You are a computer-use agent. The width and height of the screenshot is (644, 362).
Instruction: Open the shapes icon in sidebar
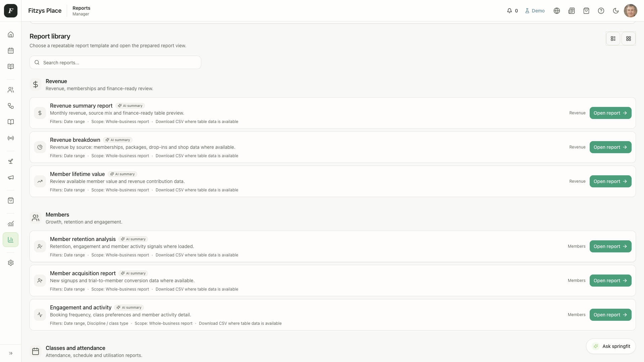click(11, 106)
